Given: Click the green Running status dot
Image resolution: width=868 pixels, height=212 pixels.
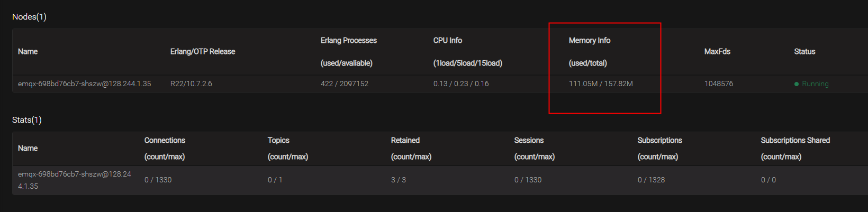Looking at the screenshot, I should click(797, 84).
